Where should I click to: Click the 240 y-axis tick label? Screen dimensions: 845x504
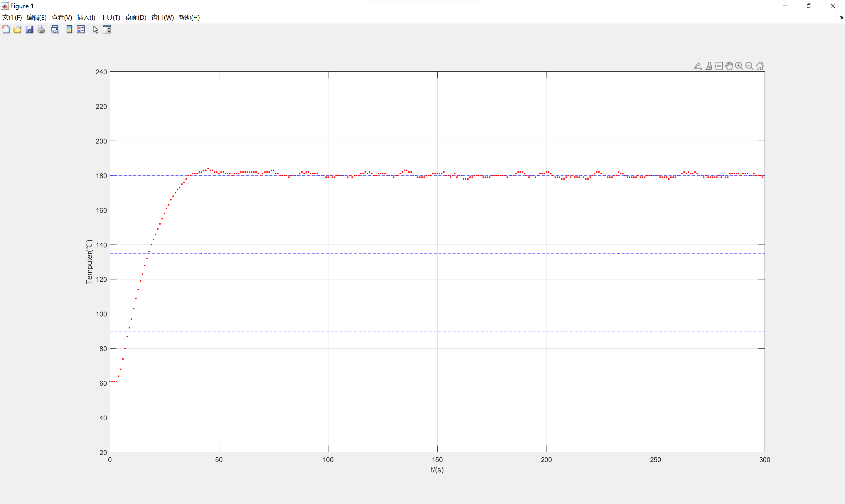(x=101, y=72)
